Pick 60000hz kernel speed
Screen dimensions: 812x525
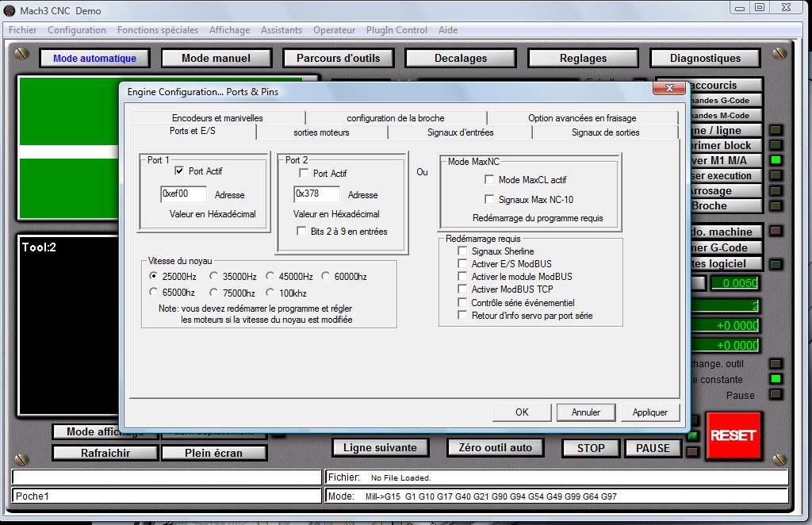[x=325, y=276]
